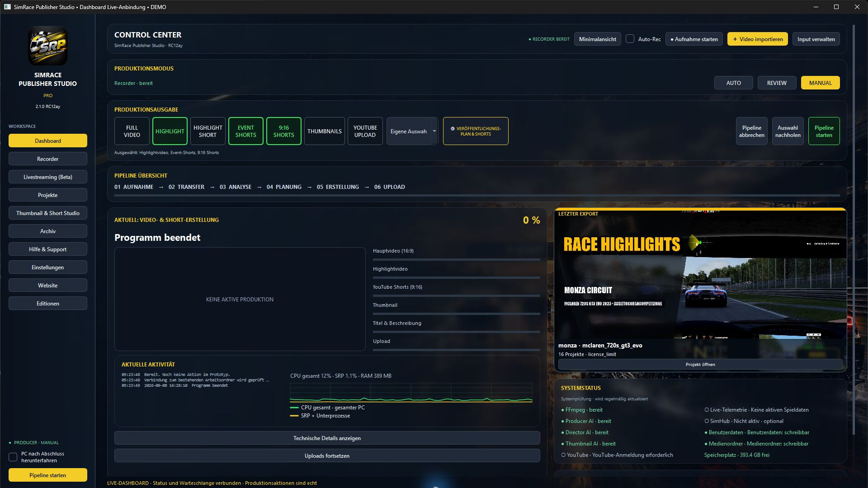Click the main vertical scrollbar
Image resolution: width=868 pixels, height=488 pixels.
tap(854, 230)
